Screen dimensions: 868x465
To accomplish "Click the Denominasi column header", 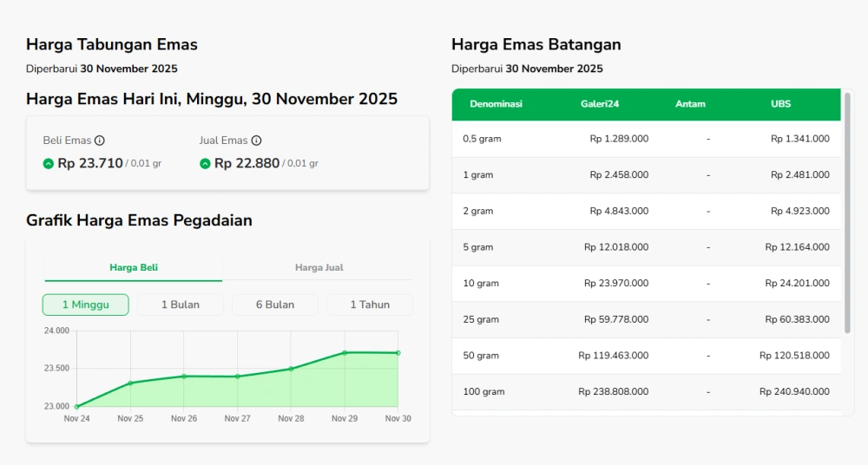I will 496,104.
